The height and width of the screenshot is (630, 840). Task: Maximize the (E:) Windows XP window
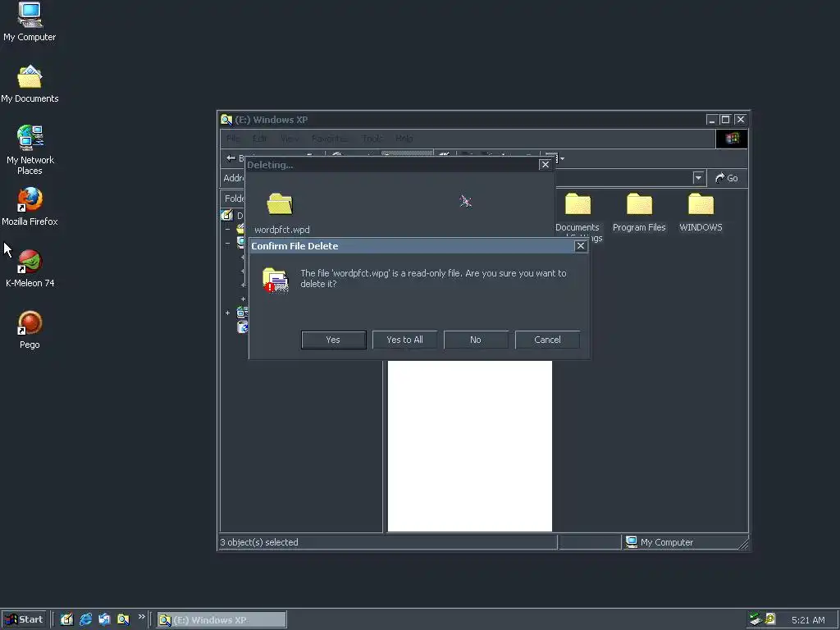pyautogui.click(x=725, y=120)
